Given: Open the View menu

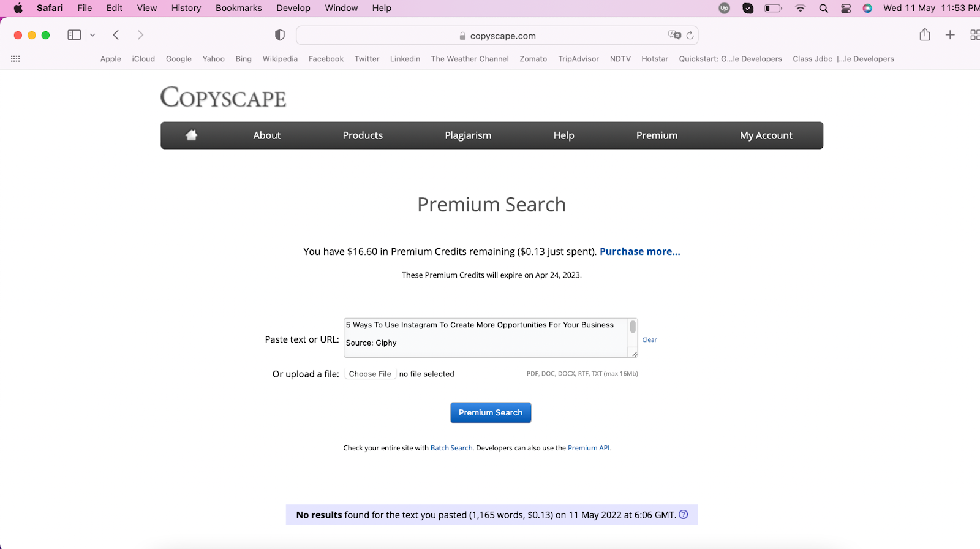Looking at the screenshot, I should (147, 8).
